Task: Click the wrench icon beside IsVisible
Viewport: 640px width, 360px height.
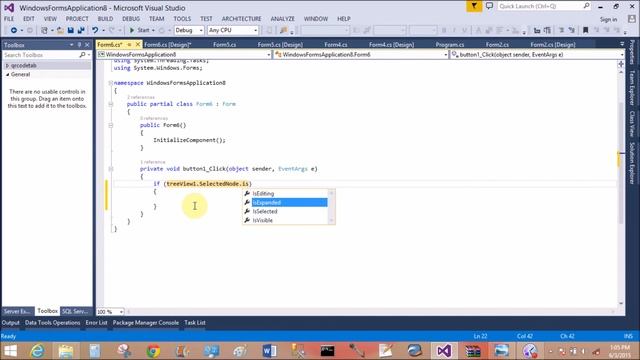Action: pyautogui.click(x=247, y=220)
